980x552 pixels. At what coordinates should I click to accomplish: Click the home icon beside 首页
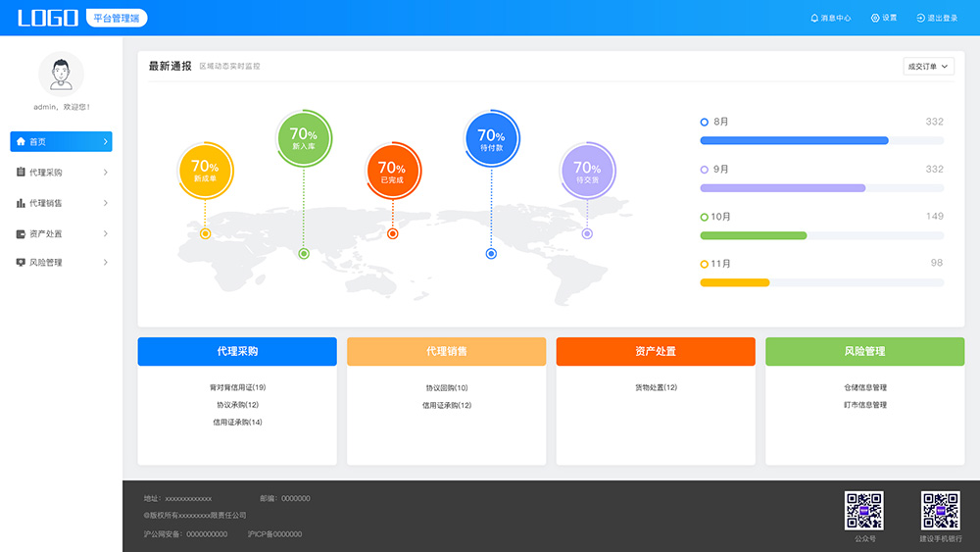[21, 142]
